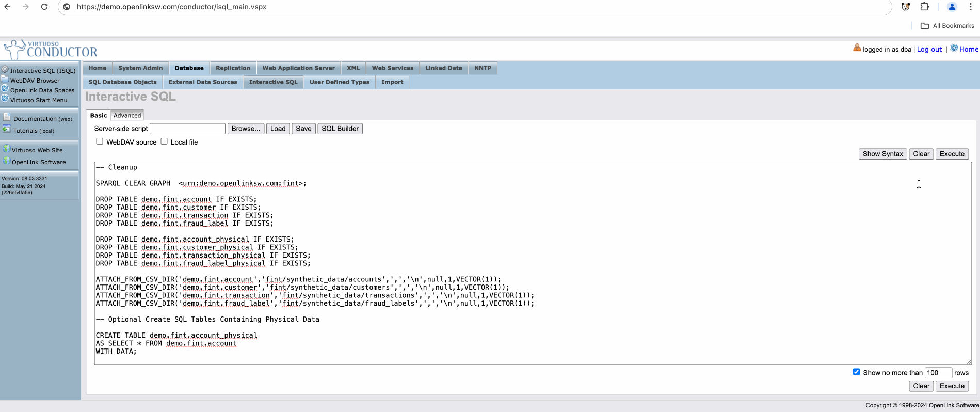The image size is (980, 412).
Task: Open the Interactive SQL (ISQL) sidebar link
Action: point(43,71)
